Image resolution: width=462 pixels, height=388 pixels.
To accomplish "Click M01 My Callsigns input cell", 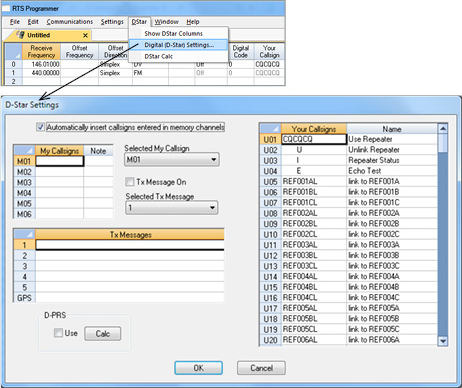I will click(x=60, y=161).
